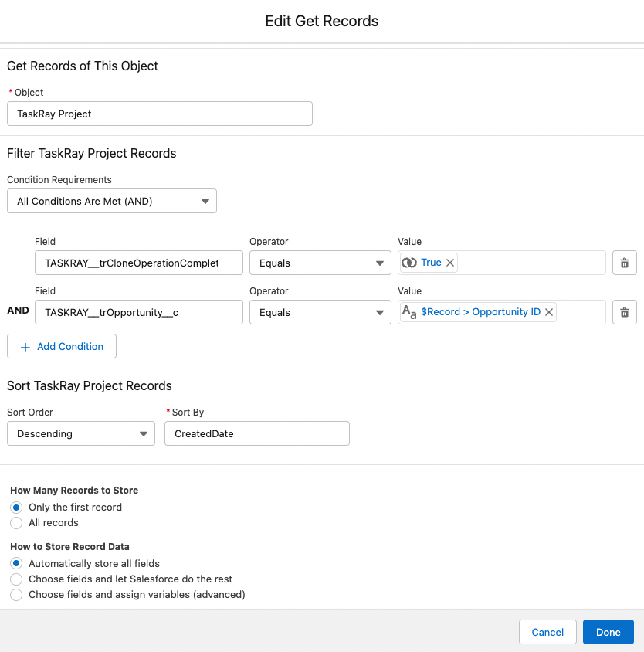Click the Done button
644x652 pixels.
(x=608, y=632)
